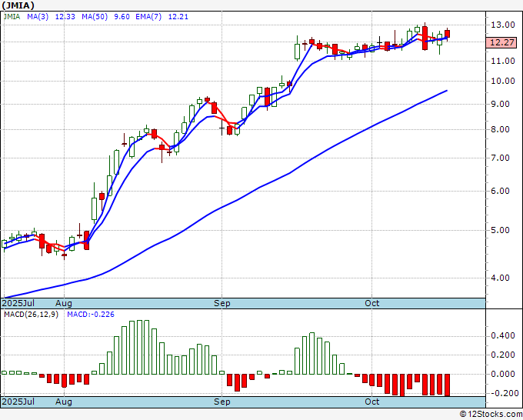Click the end of the MA(50) line
Viewport: 523px width, 420px height.
coord(447,91)
